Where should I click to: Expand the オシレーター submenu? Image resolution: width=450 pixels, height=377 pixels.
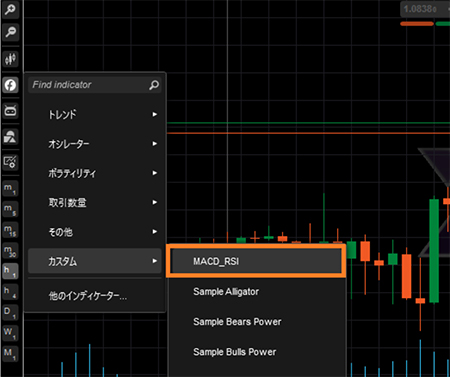(95, 144)
